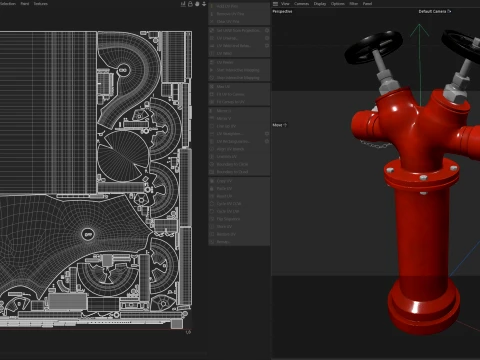This screenshot has width=480, height=360.
Task: Open the viewport Filter menu
Action: pyautogui.click(x=354, y=4)
